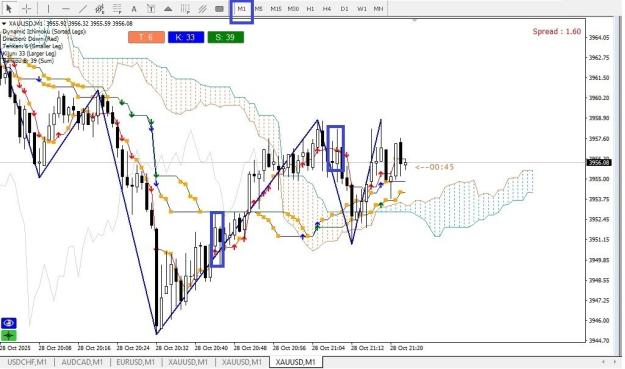
Task: Select the active XAUUSD,M1 chart tab
Action: [x=295, y=362]
